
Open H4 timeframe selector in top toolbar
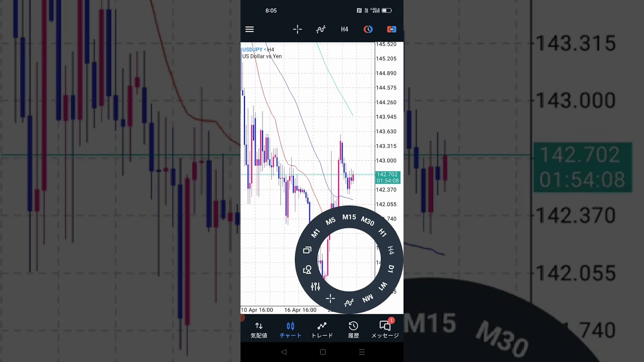345,29
